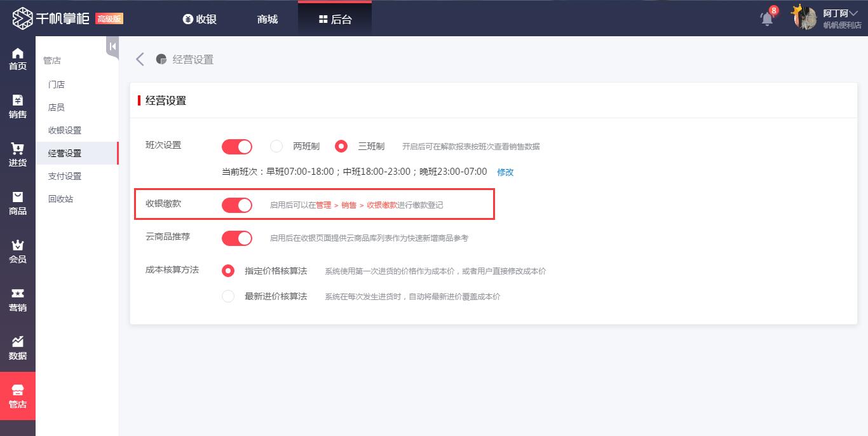Image resolution: width=868 pixels, height=436 pixels.
Task: Go back with the arrow button
Action: [139, 58]
